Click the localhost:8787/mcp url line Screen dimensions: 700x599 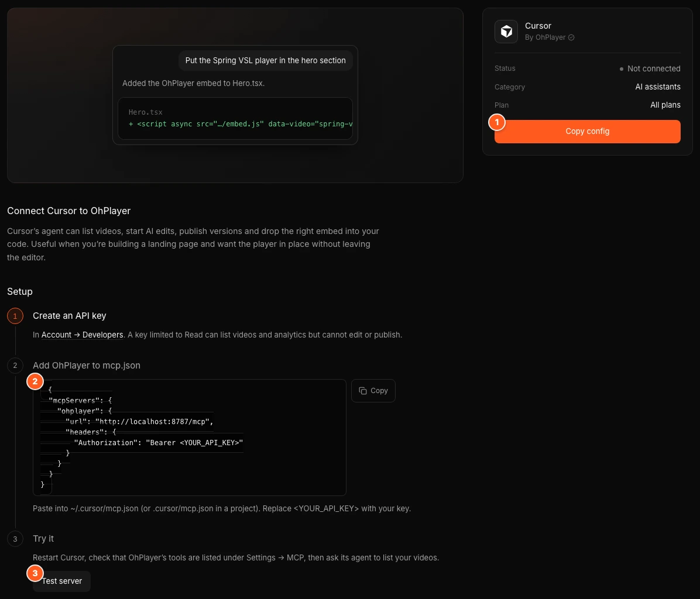(139, 422)
